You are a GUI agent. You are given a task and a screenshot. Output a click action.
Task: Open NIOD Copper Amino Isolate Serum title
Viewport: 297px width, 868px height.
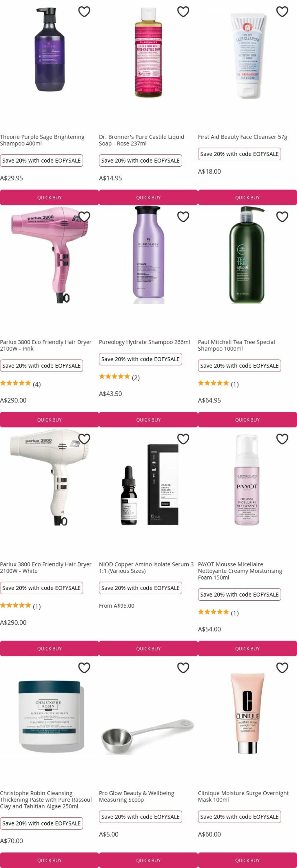146,567
